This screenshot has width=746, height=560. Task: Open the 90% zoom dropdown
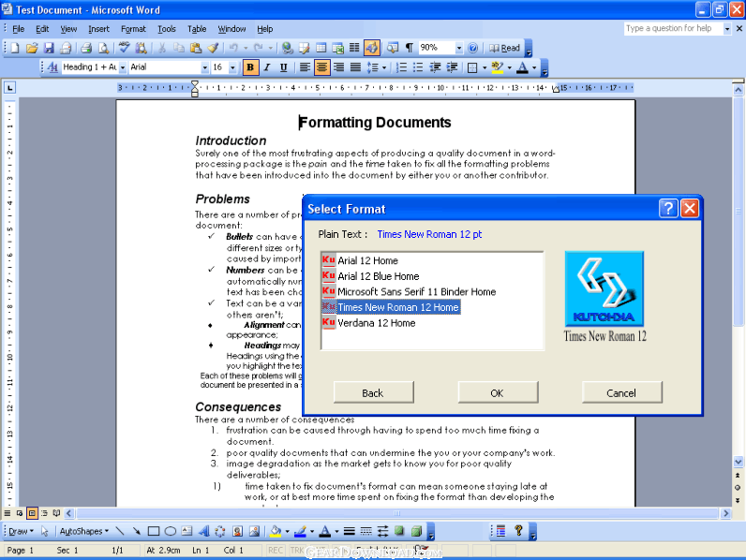pos(458,48)
